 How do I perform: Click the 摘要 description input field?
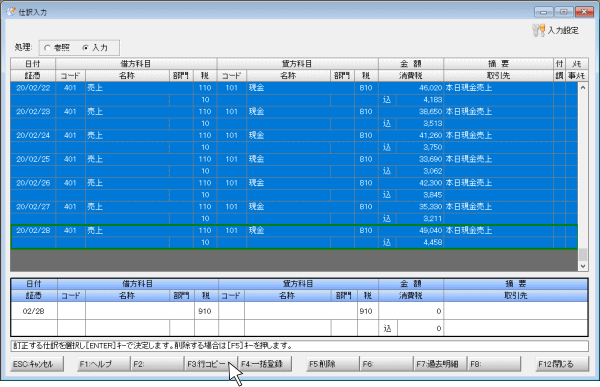516,311
